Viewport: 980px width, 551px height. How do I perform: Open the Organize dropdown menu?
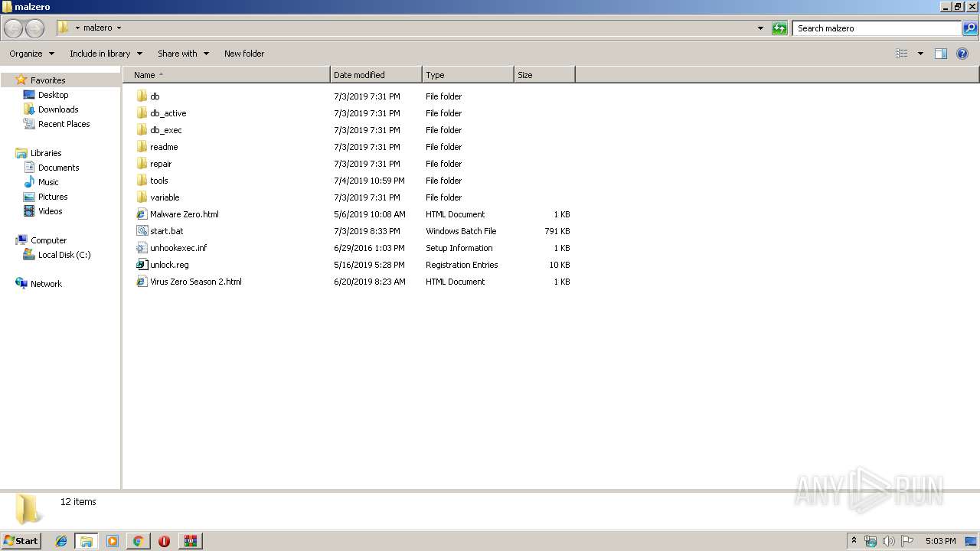31,54
